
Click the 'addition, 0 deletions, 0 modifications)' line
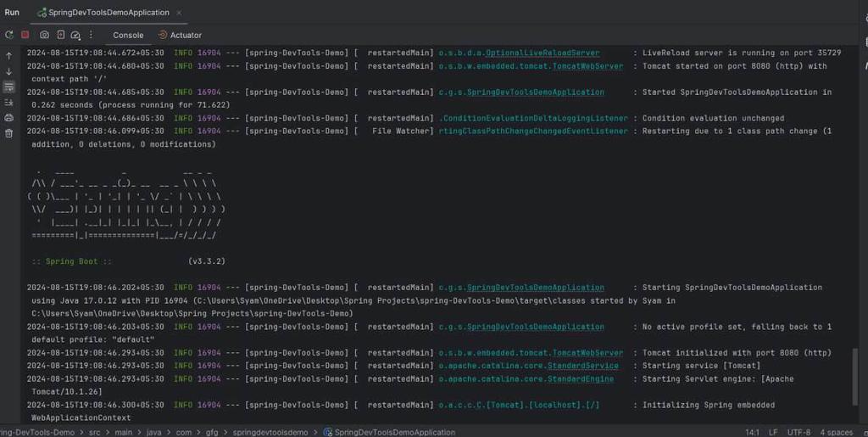124,144
